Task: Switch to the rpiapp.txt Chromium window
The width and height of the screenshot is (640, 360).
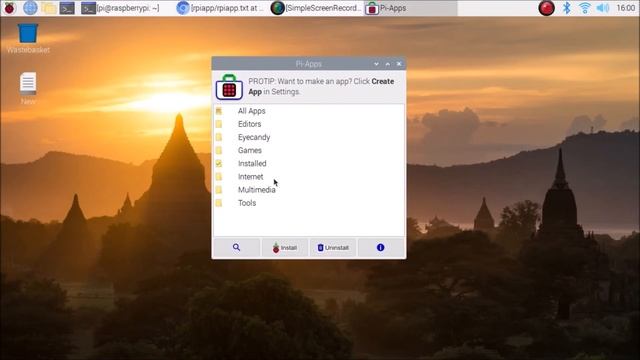Action: pos(220,8)
